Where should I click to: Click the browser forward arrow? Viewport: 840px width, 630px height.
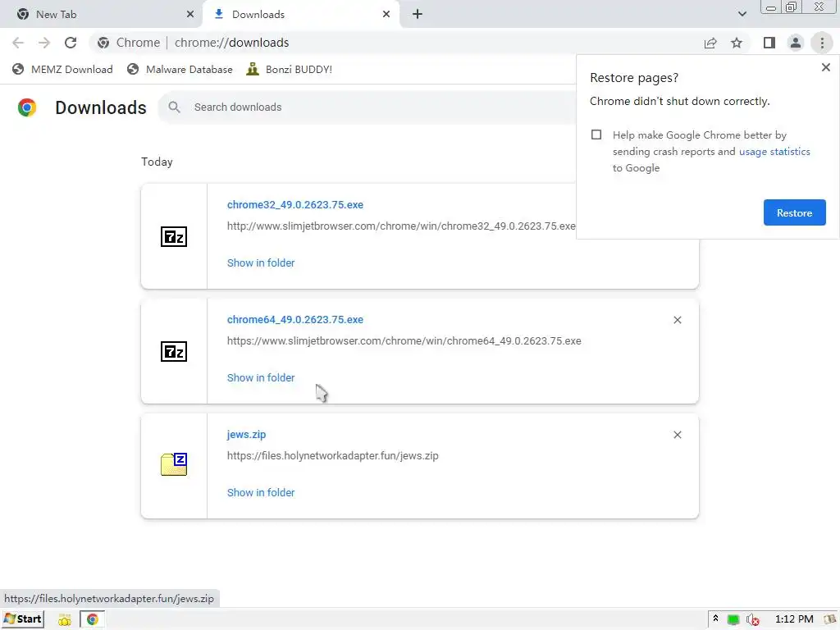click(44, 43)
